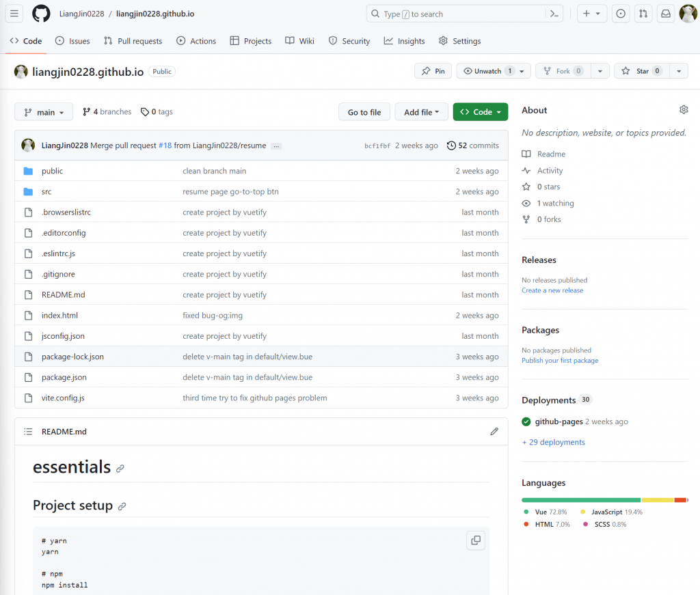
Task: Focus the search input field
Action: point(464,14)
